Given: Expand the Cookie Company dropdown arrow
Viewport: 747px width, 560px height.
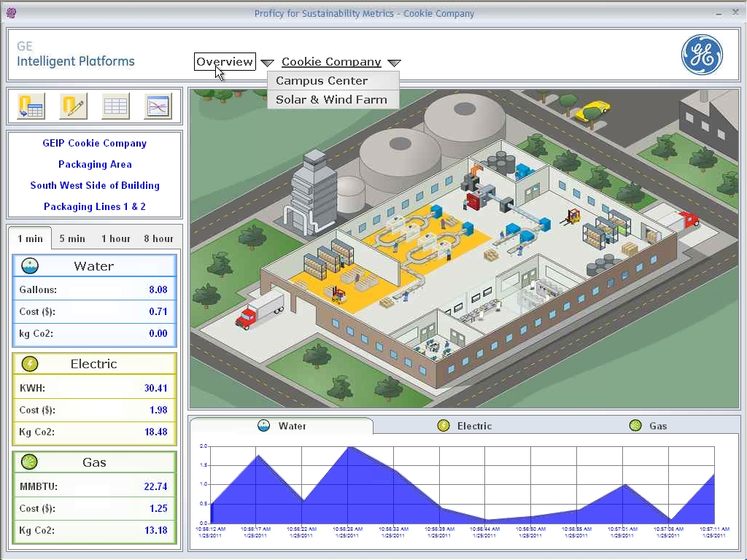Looking at the screenshot, I should point(394,63).
